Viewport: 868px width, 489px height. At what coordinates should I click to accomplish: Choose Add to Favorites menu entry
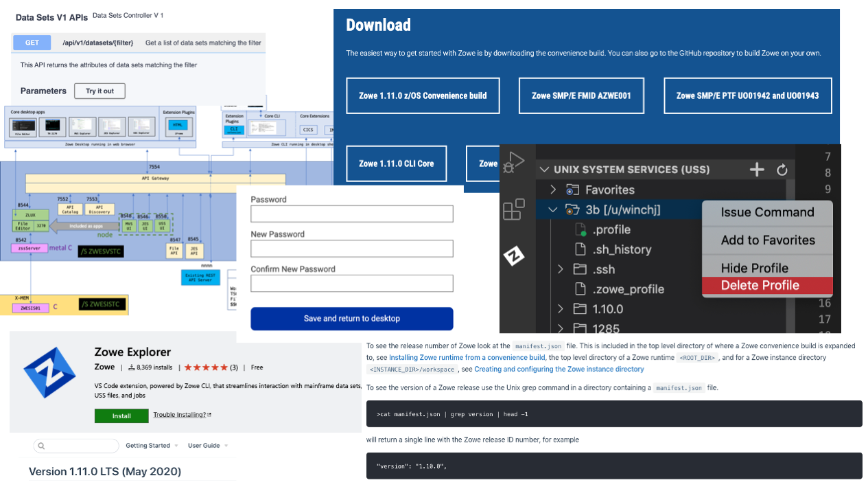click(767, 240)
